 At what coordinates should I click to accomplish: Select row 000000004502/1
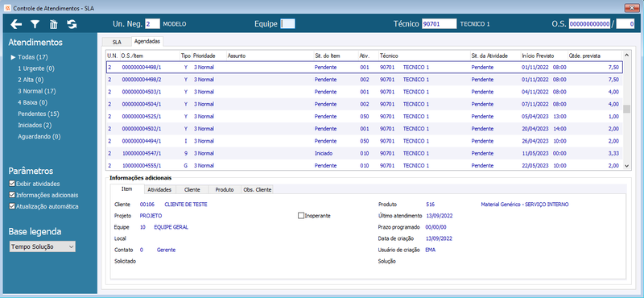pos(365,129)
